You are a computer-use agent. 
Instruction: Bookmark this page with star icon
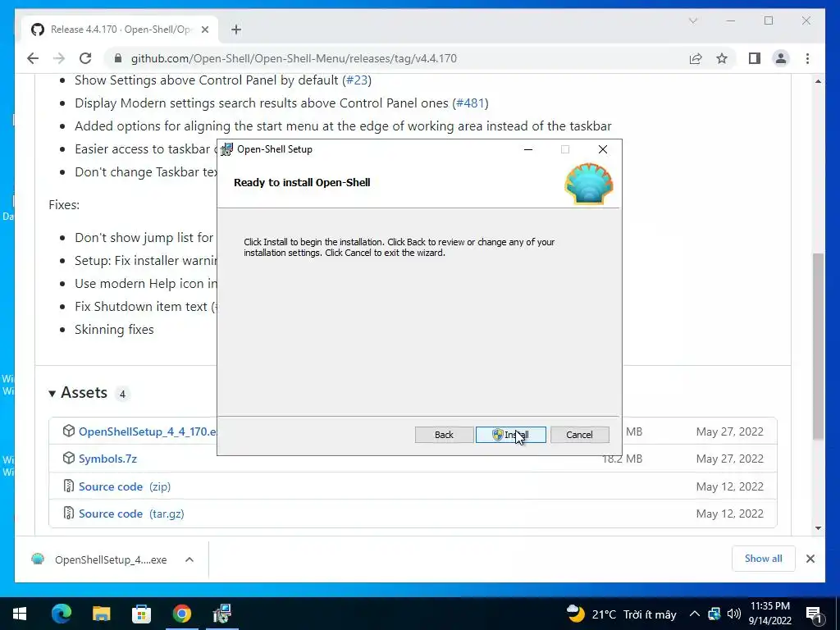722,58
